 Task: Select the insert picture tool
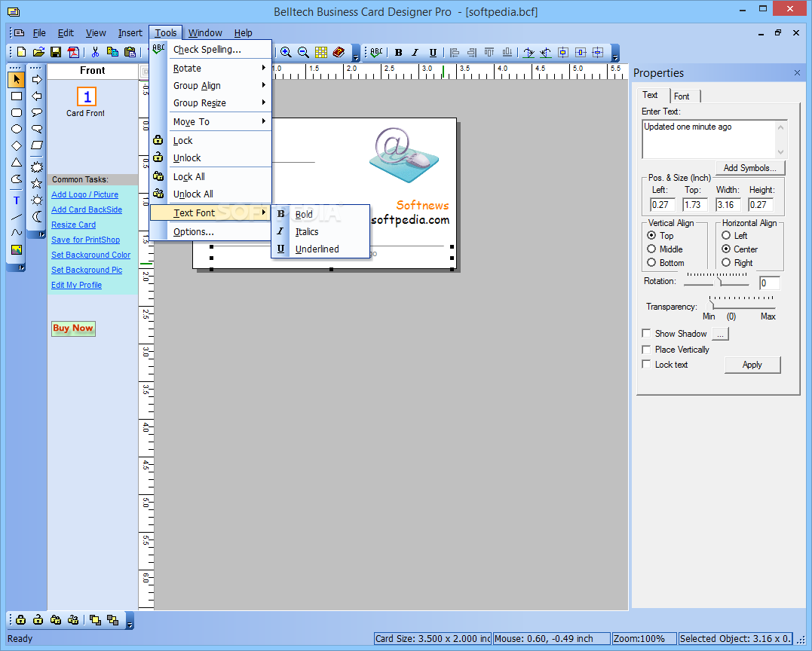coord(17,250)
